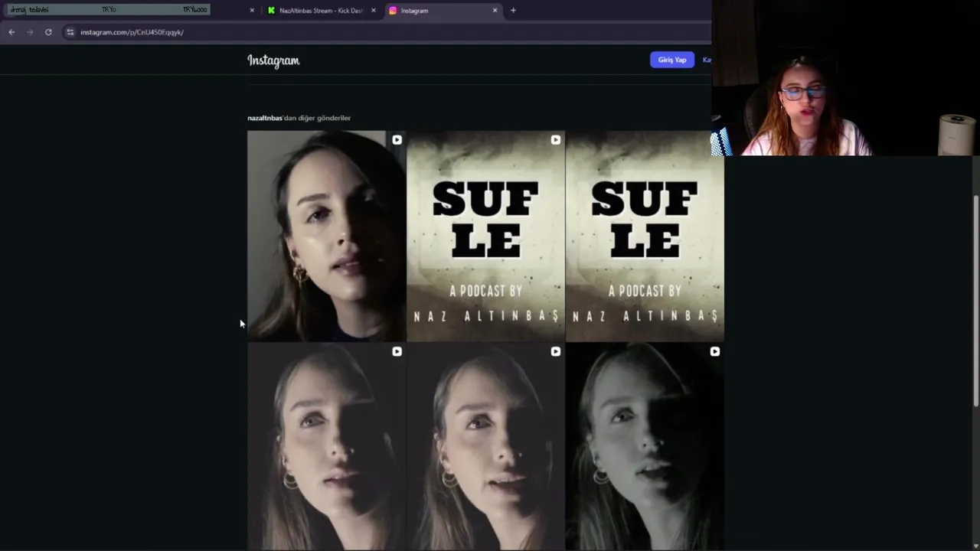Image resolution: width=980 pixels, height=551 pixels.
Task: Click the page vertical scrollbar thumb
Action: point(975,301)
